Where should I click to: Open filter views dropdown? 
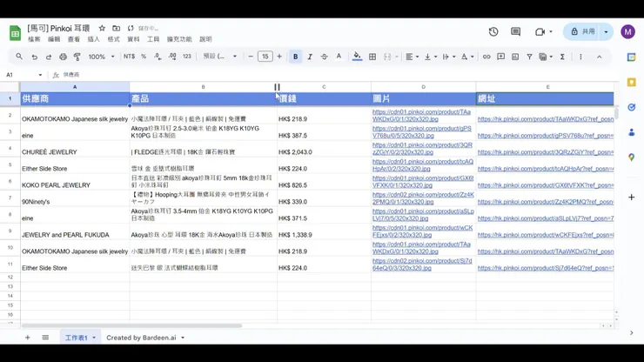click(546, 57)
